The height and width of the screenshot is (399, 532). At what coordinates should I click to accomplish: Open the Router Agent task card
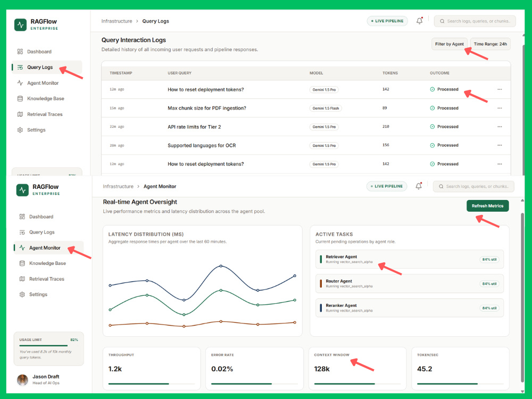409,284
